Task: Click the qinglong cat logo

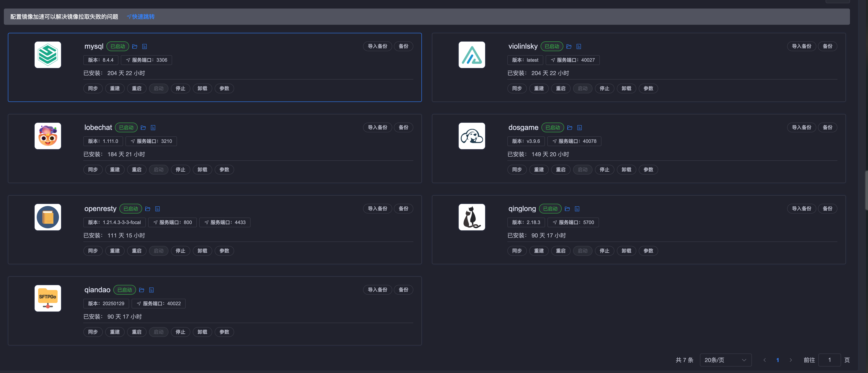Action: tap(472, 217)
